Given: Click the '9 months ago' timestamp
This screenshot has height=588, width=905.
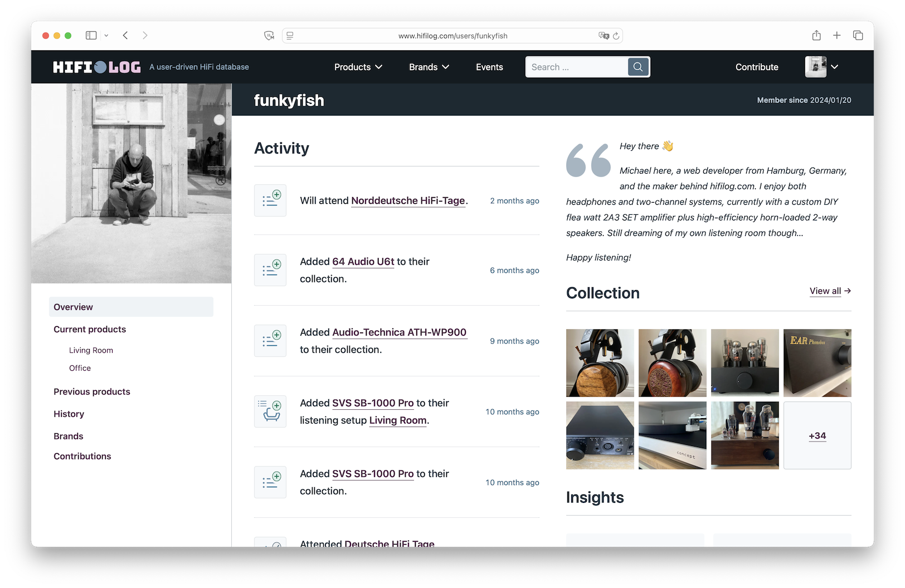Looking at the screenshot, I should pyautogui.click(x=514, y=341).
